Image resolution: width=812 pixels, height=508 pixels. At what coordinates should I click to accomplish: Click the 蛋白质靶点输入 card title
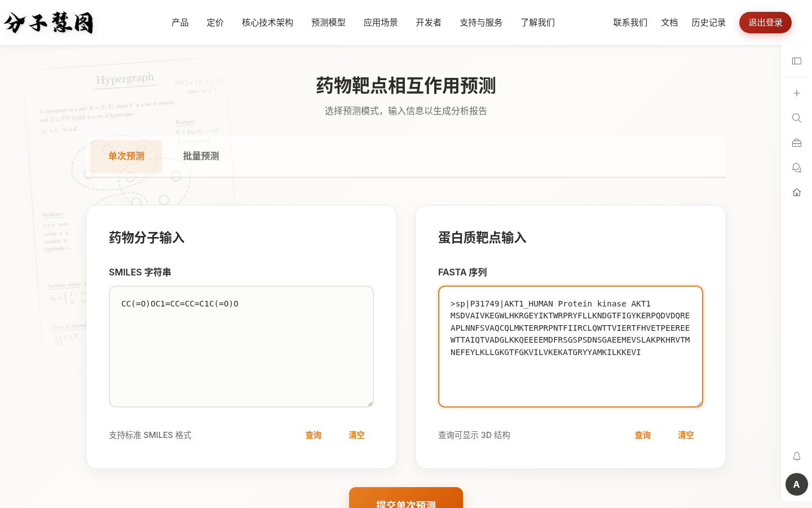482,238
